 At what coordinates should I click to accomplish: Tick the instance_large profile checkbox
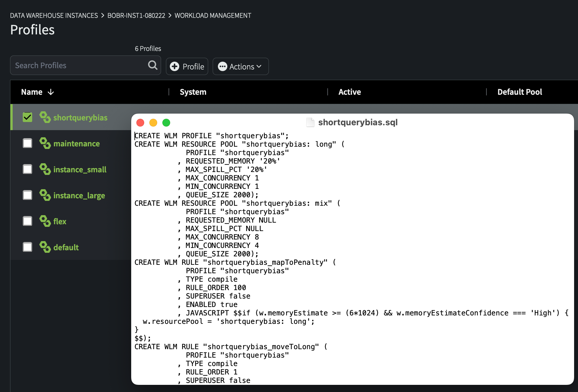[x=28, y=195]
